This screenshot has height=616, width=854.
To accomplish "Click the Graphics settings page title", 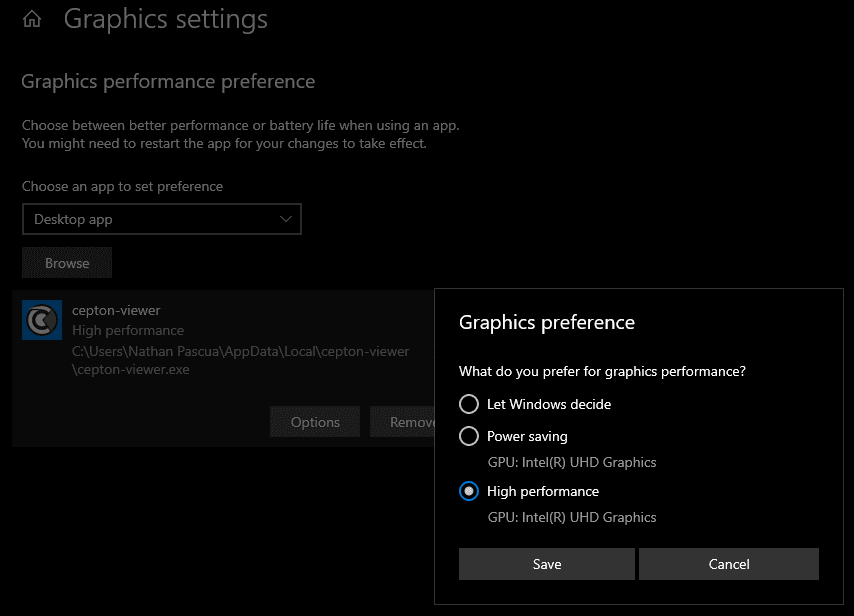I will (166, 19).
